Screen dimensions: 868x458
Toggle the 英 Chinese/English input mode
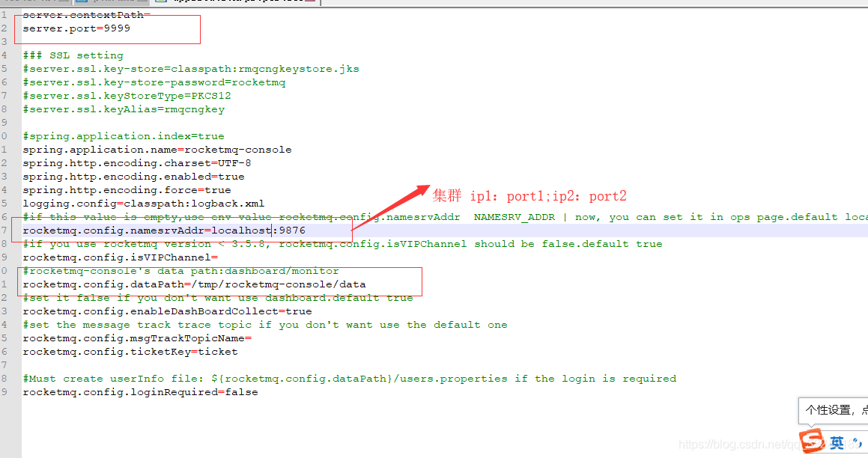837,443
